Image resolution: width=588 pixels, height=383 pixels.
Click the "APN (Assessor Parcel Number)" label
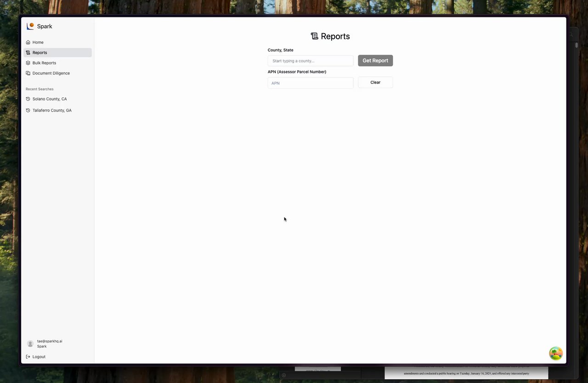297,72
